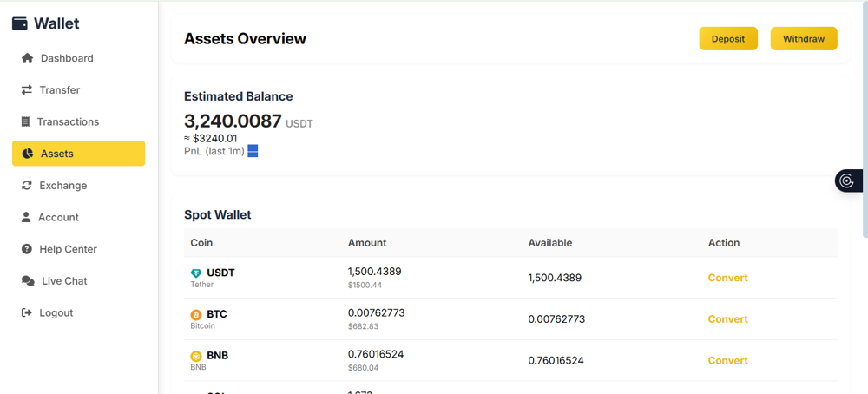The height and width of the screenshot is (394, 868).
Task: Click the $1500.44 value
Action: [365, 285]
